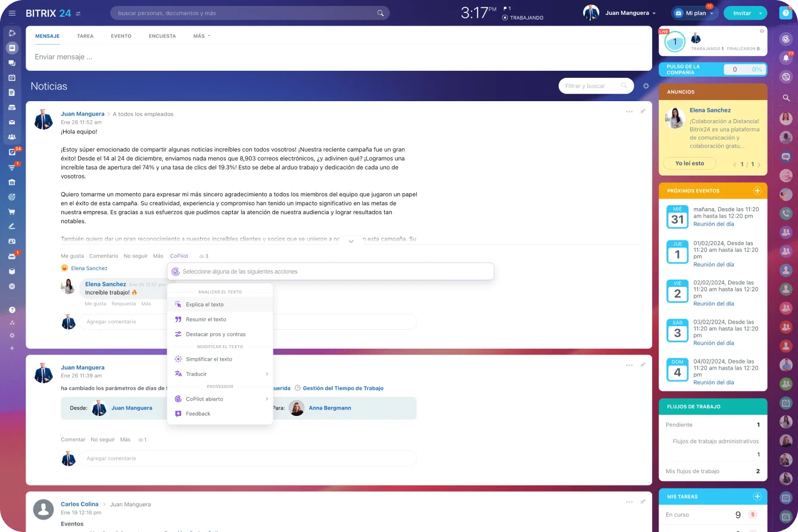Open the Juan Manguera profile dropdown

pyautogui.click(x=630, y=13)
